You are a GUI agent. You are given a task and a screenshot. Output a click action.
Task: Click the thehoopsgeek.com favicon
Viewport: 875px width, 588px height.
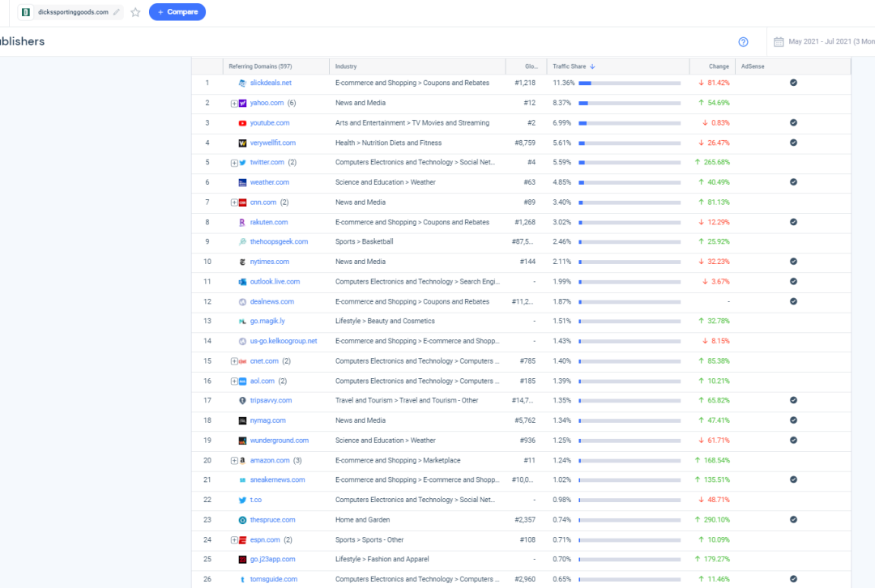[242, 242]
